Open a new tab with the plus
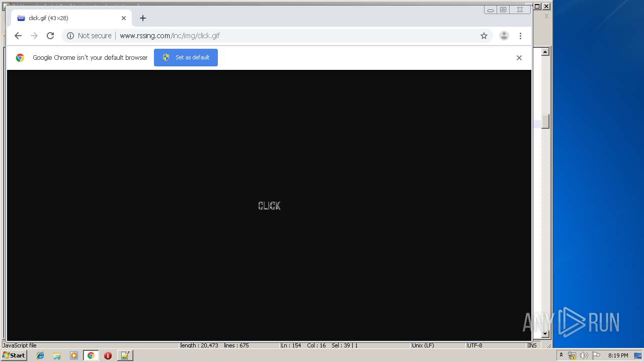The width and height of the screenshot is (644, 362). (x=143, y=18)
